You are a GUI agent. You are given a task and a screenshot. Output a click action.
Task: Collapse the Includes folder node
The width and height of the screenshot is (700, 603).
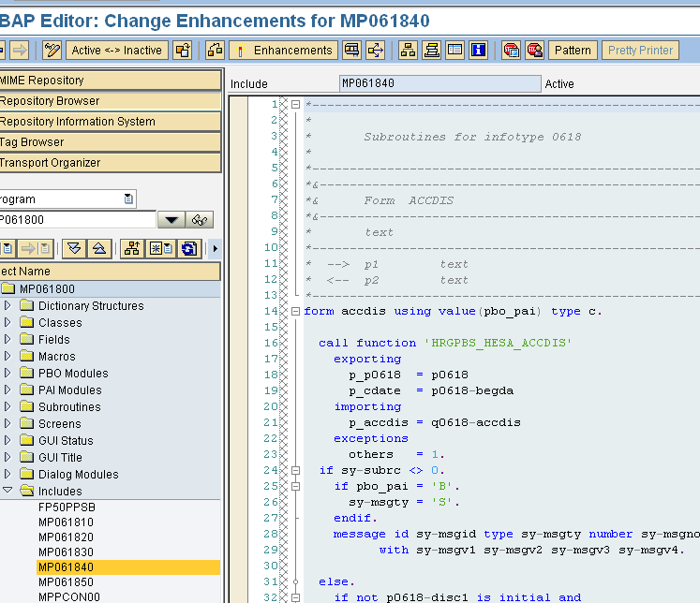click(x=7, y=490)
